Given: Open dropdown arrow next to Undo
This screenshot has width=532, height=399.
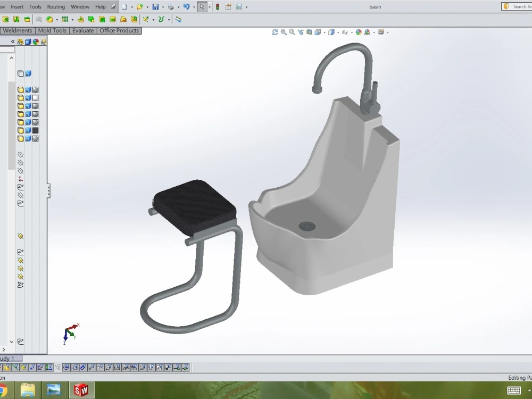Looking at the screenshot, I should pos(194,7).
